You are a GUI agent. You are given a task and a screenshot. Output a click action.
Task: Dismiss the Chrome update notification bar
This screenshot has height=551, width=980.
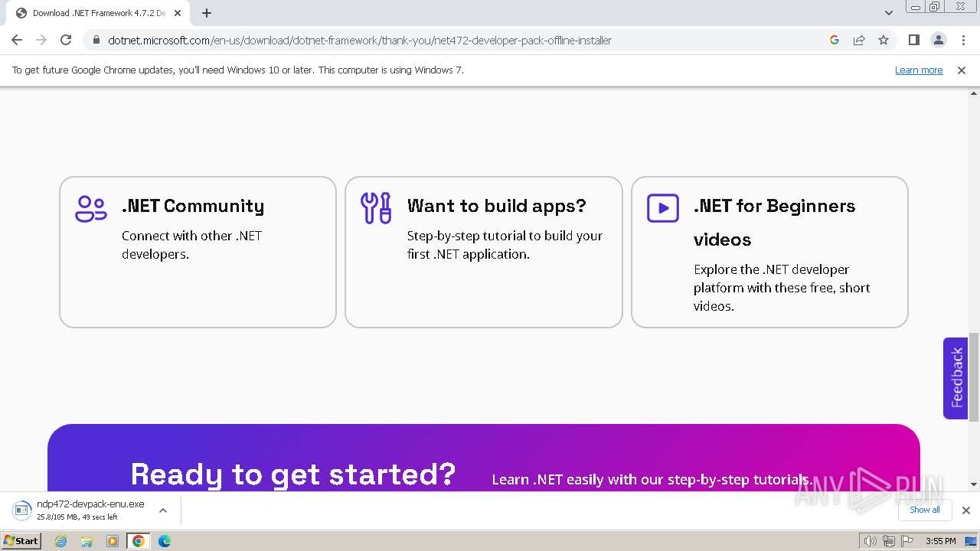(962, 70)
